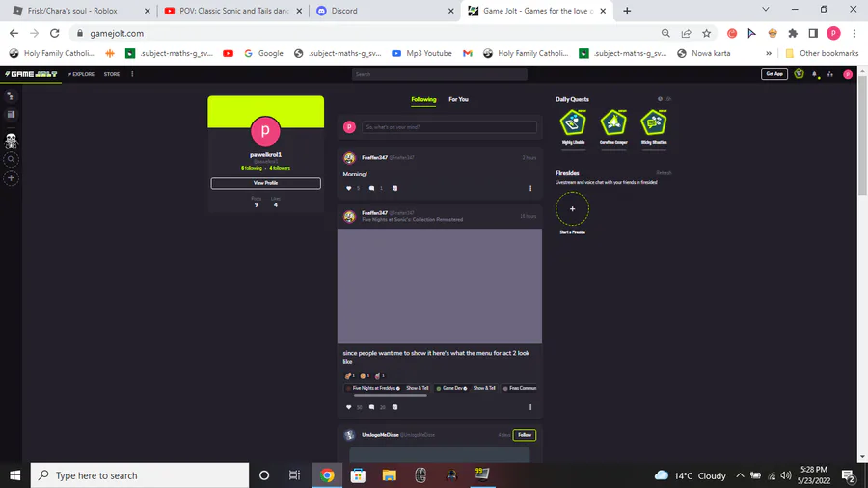This screenshot has width=868, height=488.
Task: Open the skeleton community avatar in sidebar
Action: (x=11, y=141)
